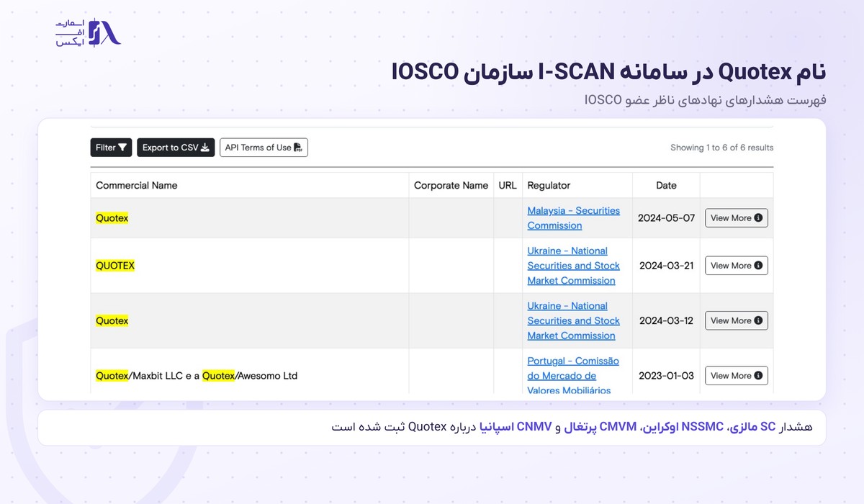The height and width of the screenshot is (504, 864).
Task: Click the download icon on Export to CSV
Action: point(205,148)
